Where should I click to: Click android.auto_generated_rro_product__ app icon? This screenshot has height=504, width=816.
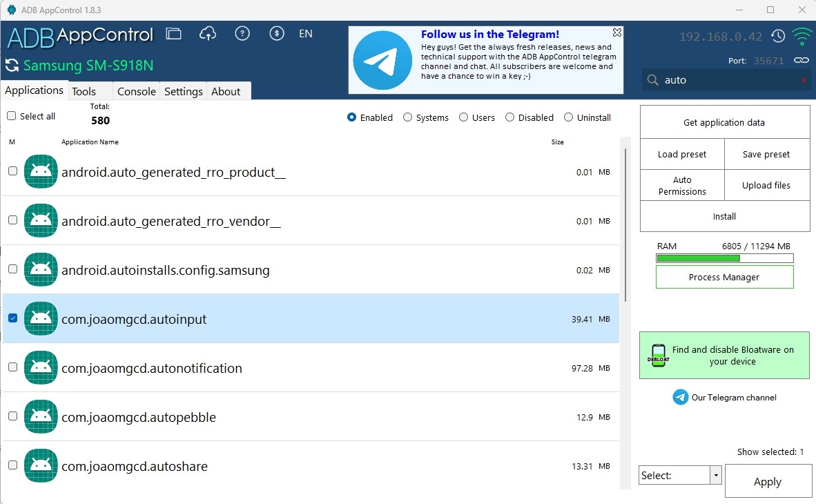(x=41, y=171)
